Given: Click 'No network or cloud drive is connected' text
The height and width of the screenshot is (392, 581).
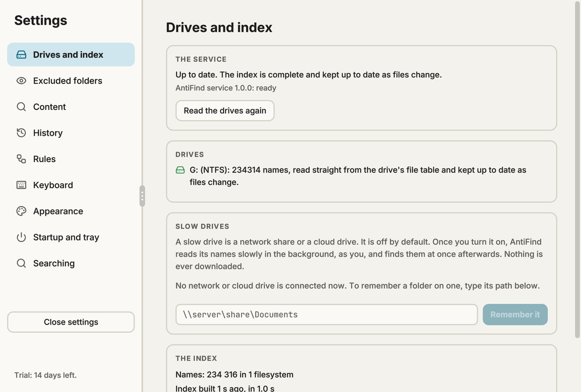Looking at the screenshot, I should (357, 286).
